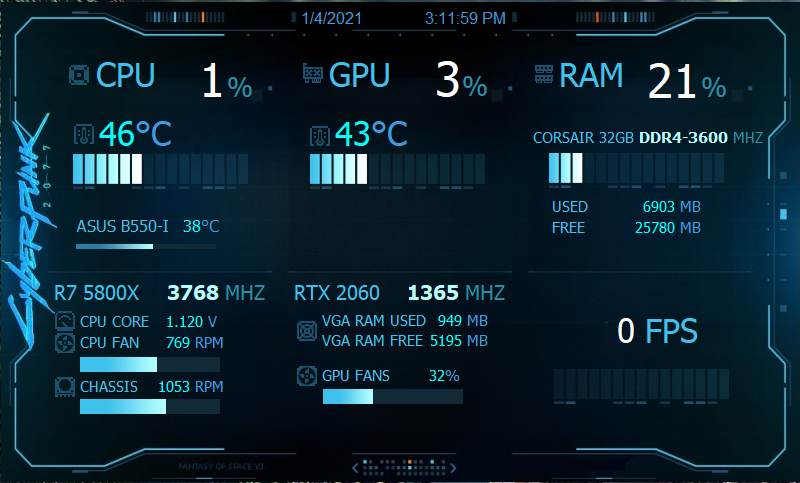Click the VGA RAM chip icon
Viewport: 800px width, 483px height.
307,331
